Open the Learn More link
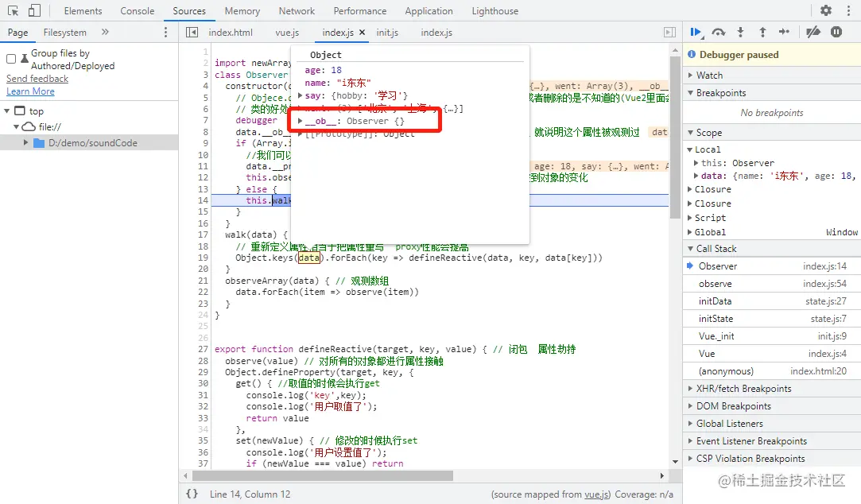This screenshot has height=504, width=861. [x=30, y=91]
